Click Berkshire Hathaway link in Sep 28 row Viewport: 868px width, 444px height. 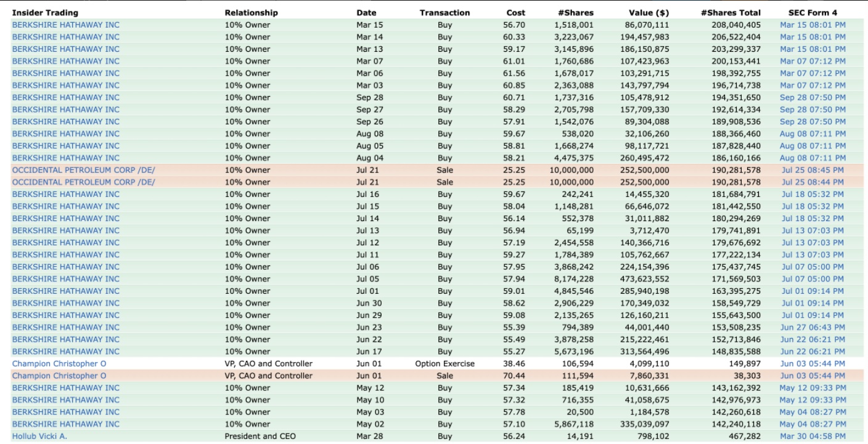(x=66, y=97)
